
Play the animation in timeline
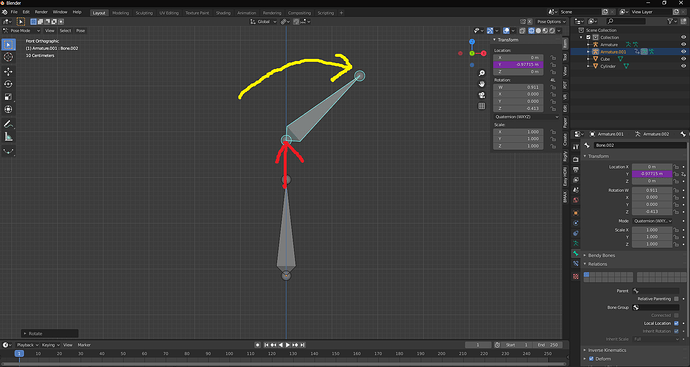pos(288,345)
